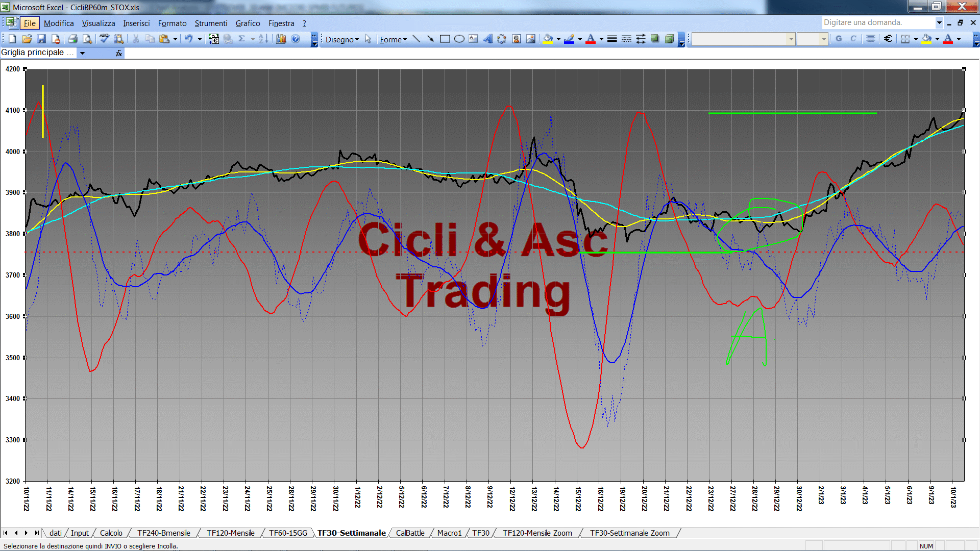Viewport: 980px width, 551px height.
Task: Click the AutoSum sigma icon
Action: (242, 39)
